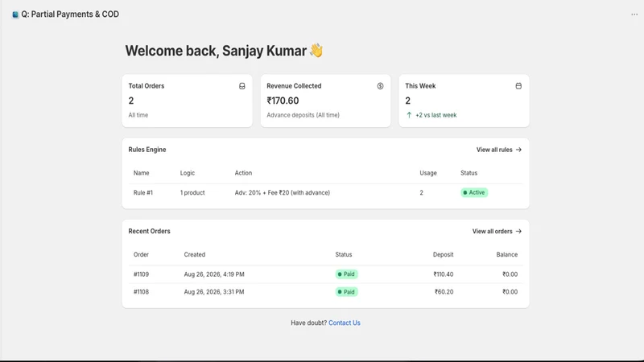Click the green up arrow trend icon
Viewport: 644px width, 362px height.
pos(409,115)
